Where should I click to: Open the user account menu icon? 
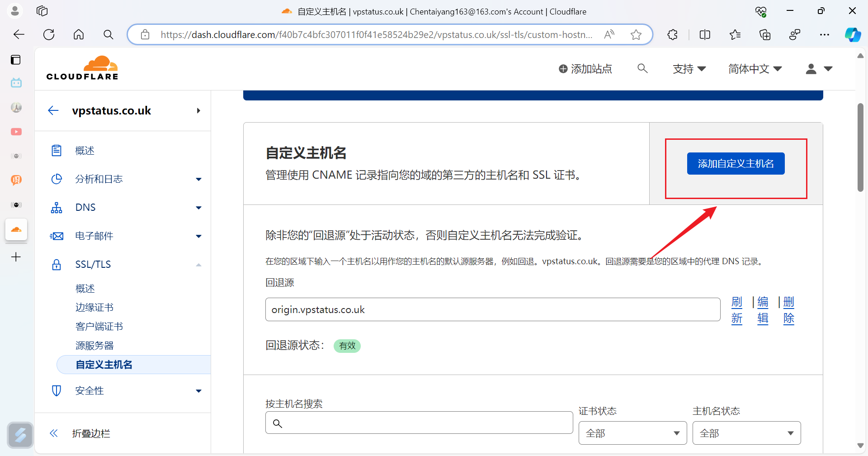pos(819,69)
